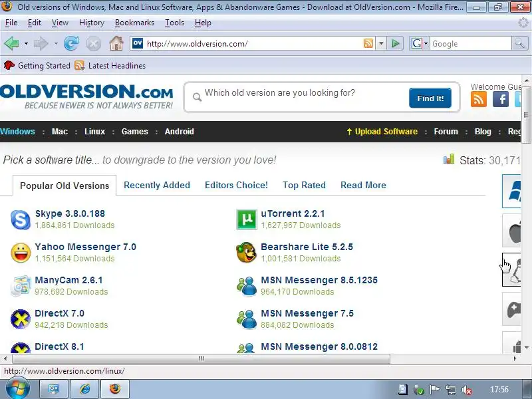Click the vertical scrollbar down arrow
The image size is (532, 399).
point(527,347)
